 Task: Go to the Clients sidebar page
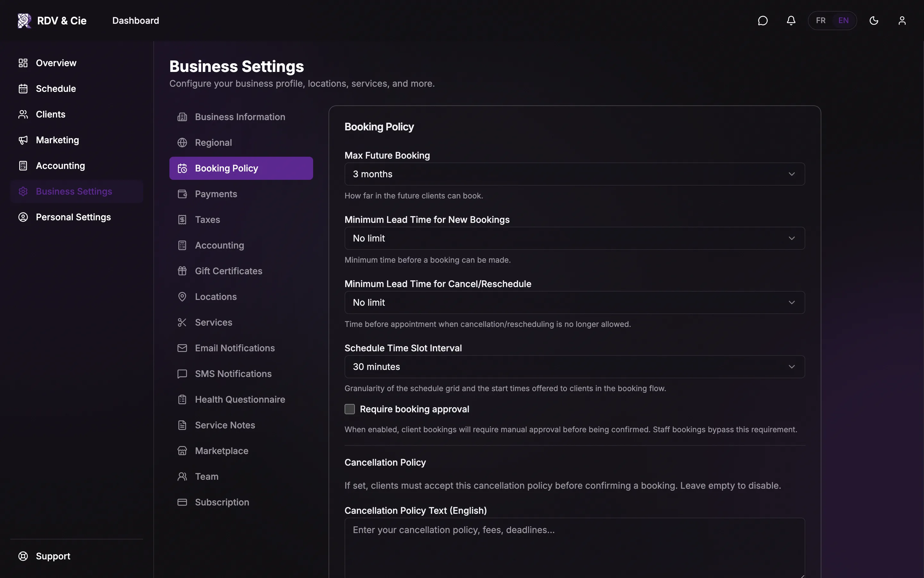tap(76, 114)
